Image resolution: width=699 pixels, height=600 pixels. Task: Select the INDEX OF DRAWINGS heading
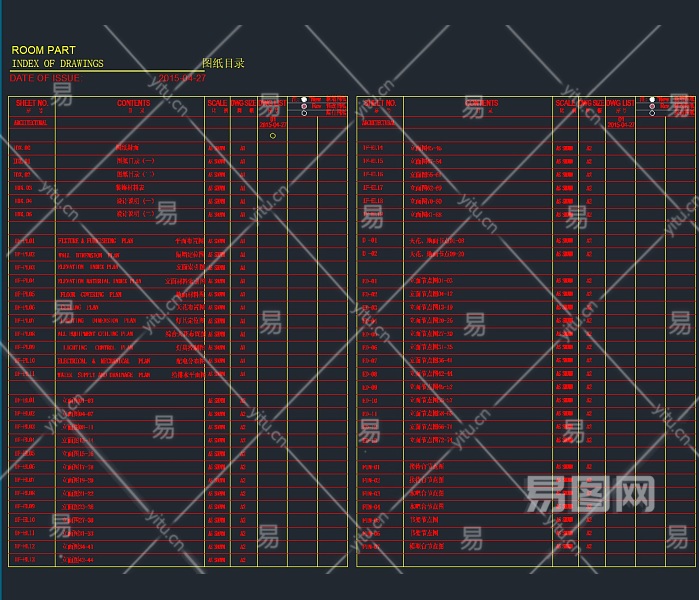click(x=57, y=64)
